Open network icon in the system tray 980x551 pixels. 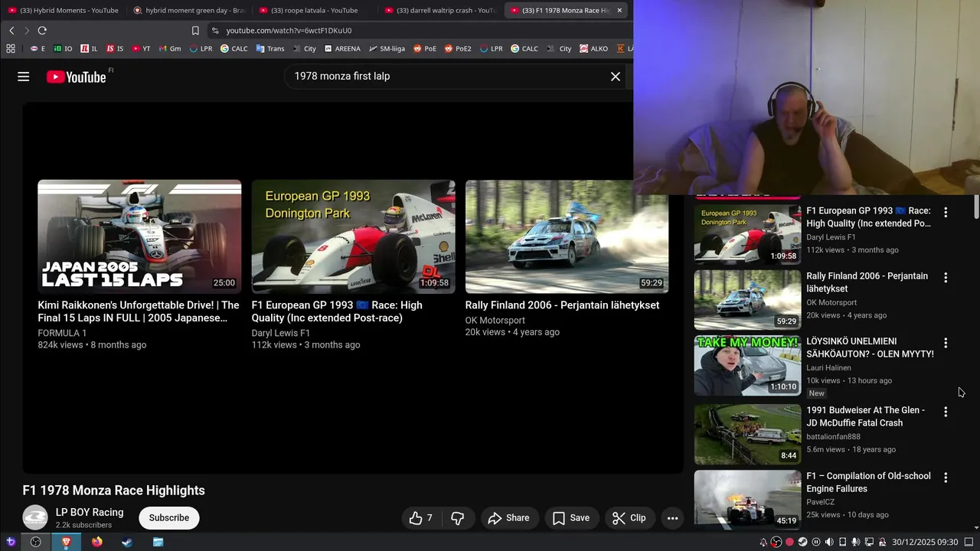coord(869,542)
